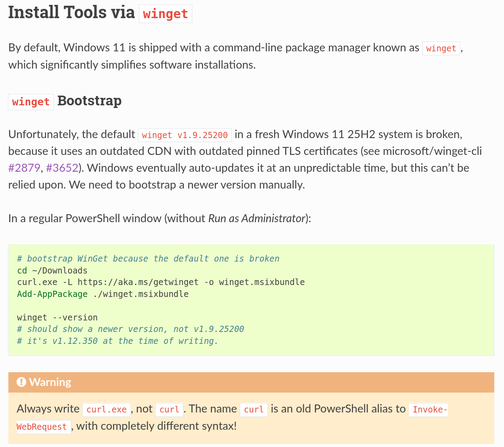Click the "winget v1.9.25200" inline code
This screenshot has height=447, width=504.
click(x=184, y=135)
